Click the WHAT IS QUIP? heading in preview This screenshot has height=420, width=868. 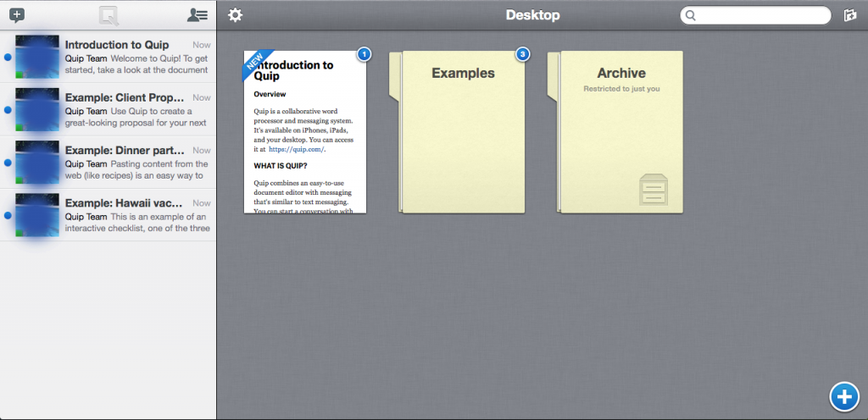coord(281,165)
